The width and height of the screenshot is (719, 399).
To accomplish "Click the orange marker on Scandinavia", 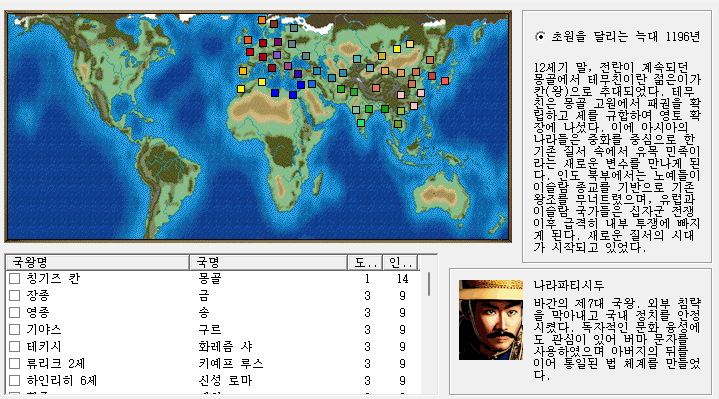I will click(x=262, y=20).
